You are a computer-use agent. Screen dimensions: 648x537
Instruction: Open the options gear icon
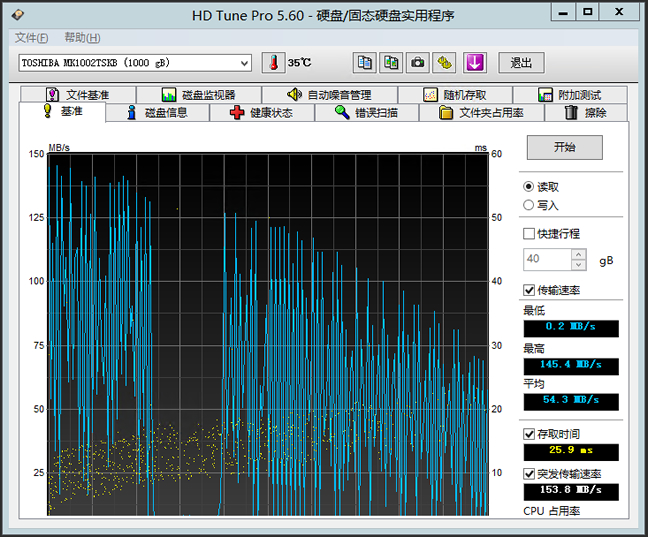tap(445, 62)
